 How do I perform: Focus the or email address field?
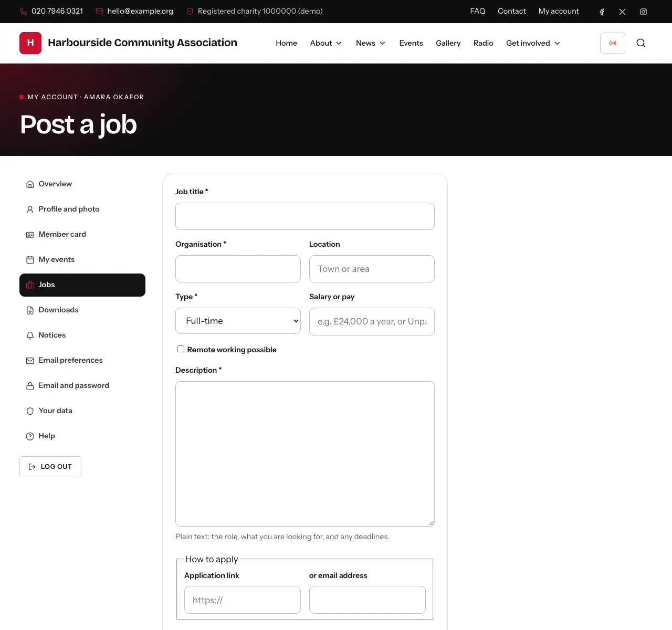(x=367, y=600)
